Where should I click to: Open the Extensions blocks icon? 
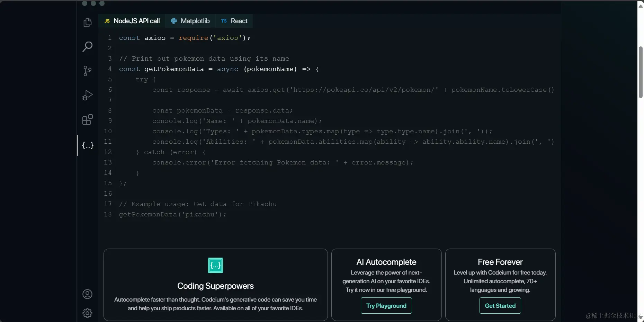[x=88, y=119]
